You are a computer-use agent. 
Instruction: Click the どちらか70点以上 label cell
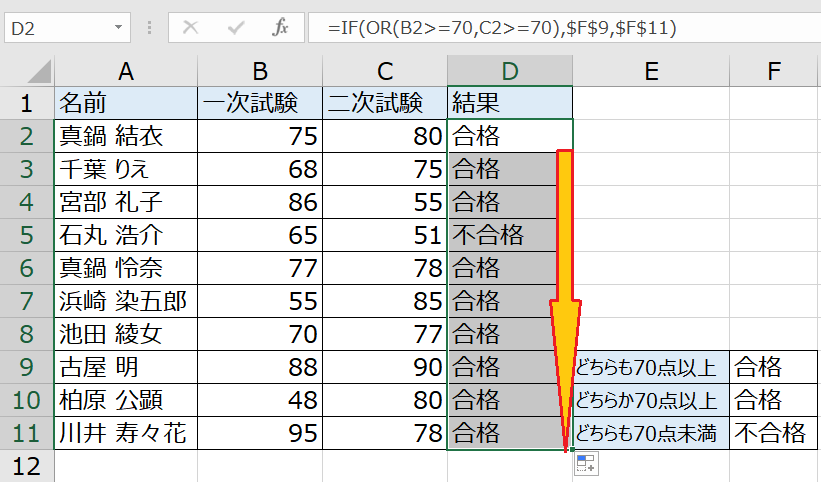pos(651,400)
